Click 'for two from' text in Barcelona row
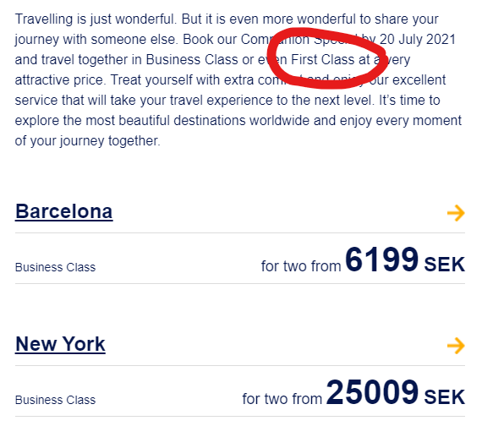This screenshot has width=493, height=448. [301, 266]
